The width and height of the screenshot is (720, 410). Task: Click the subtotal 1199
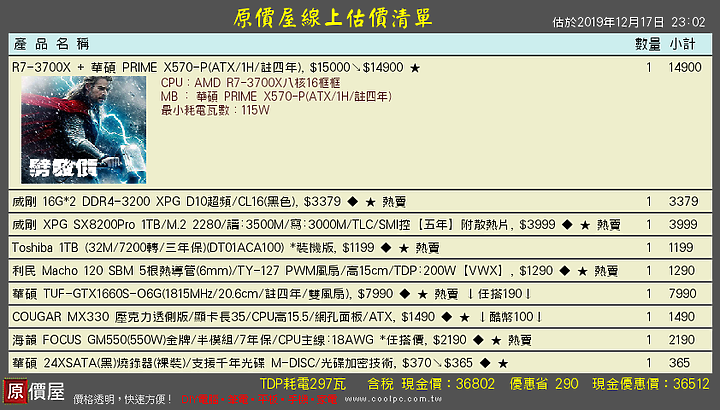pos(681,248)
